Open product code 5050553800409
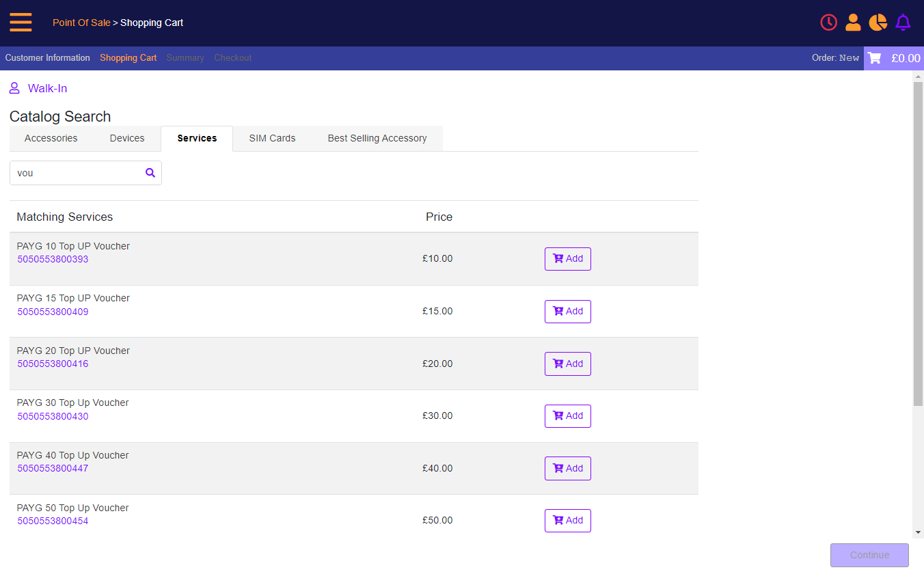 pyautogui.click(x=53, y=312)
